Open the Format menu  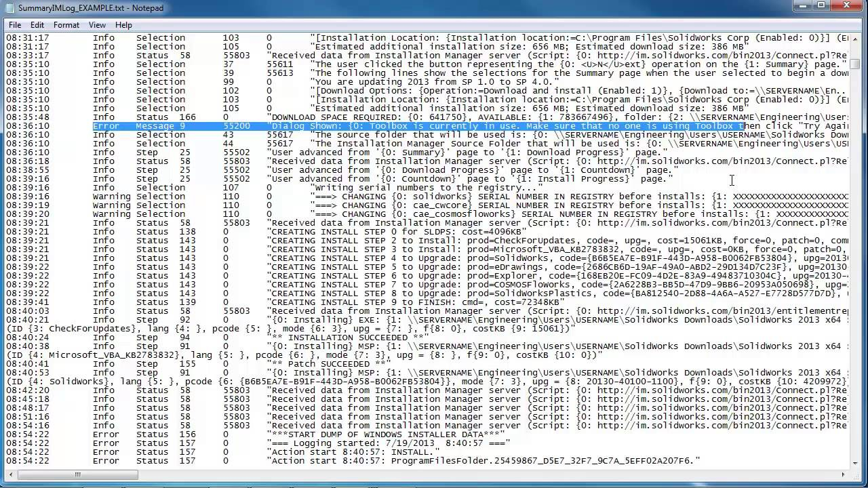(x=66, y=25)
